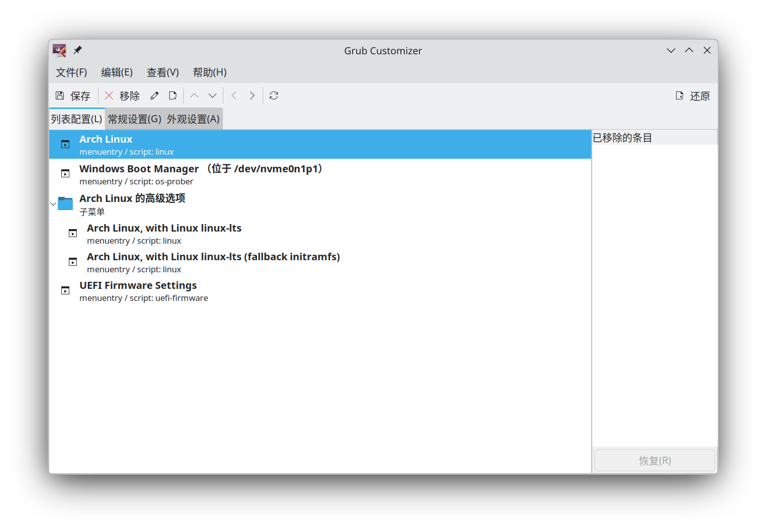Switch to the 常规设置(G) tab
Viewport: 767px width, 532px height.
point(135,119)
